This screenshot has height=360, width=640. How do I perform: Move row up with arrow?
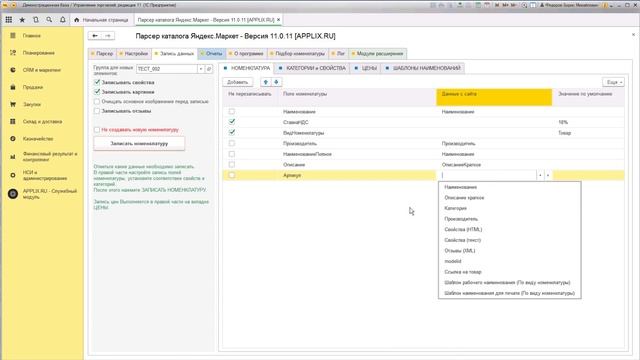point(266,82)
